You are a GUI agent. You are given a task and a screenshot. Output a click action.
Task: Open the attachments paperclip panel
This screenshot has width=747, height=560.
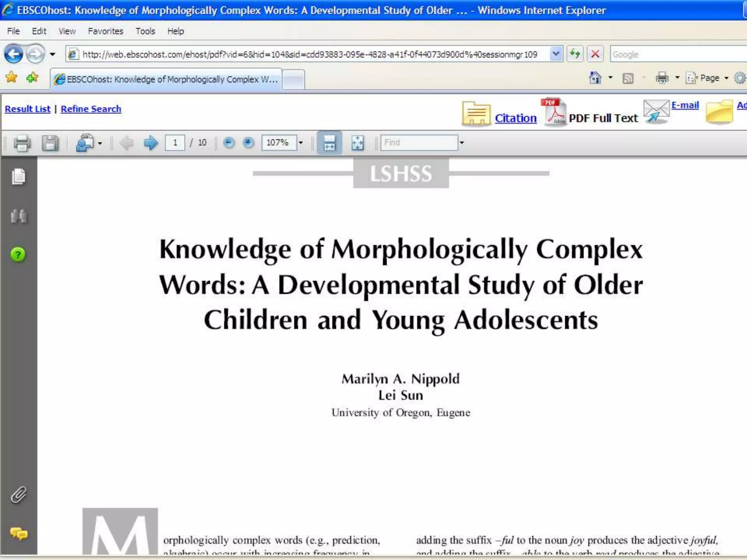point(19,495)
